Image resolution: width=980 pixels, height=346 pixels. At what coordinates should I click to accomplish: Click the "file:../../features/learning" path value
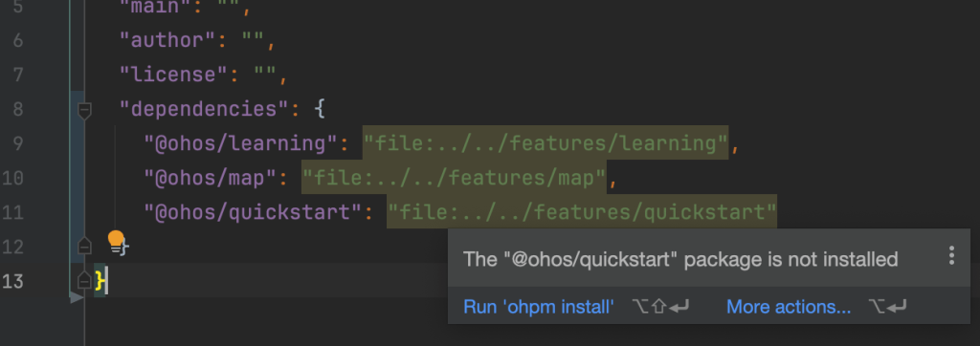click(545, 143)
